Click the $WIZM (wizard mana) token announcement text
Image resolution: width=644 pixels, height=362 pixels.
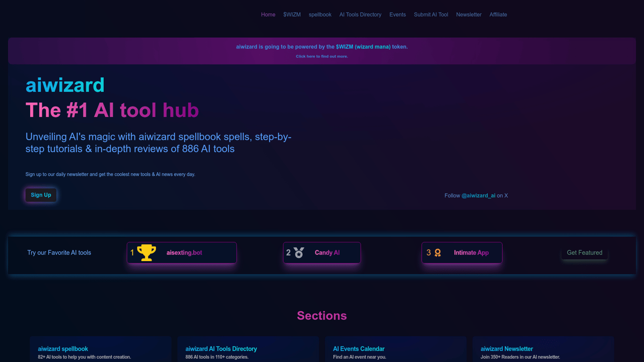pos(322,47)
